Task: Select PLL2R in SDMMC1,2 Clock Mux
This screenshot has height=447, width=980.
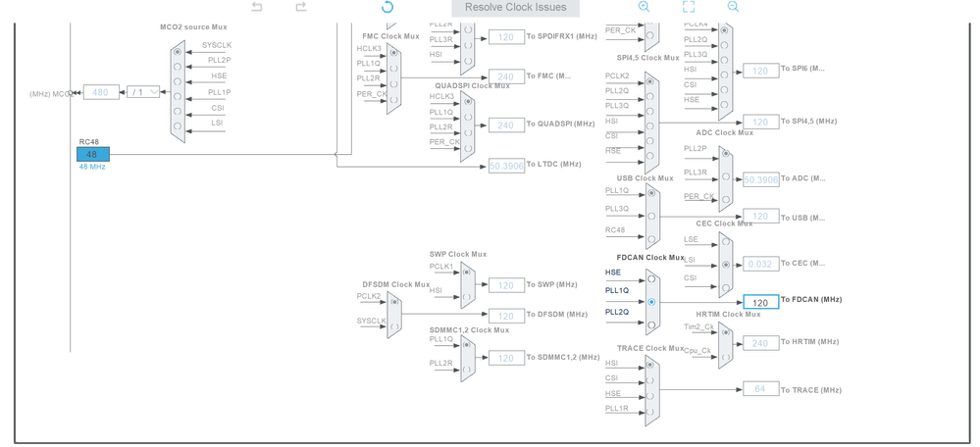Action: coord(468,369)
